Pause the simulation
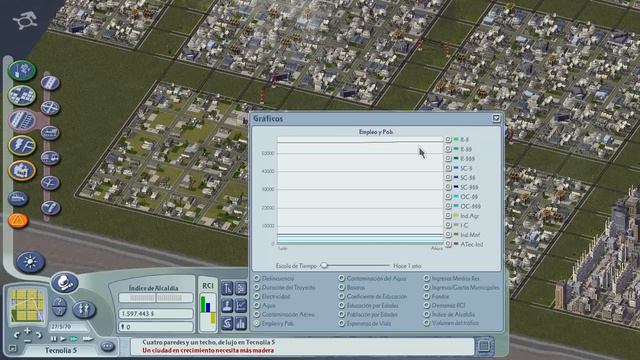 [53, 339]
